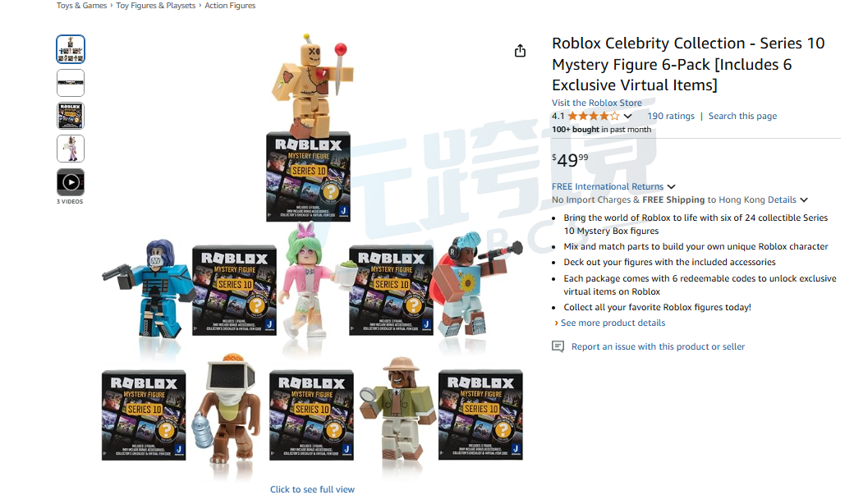Click to see full view link
The image size is (854, 504).
point(312,489)
